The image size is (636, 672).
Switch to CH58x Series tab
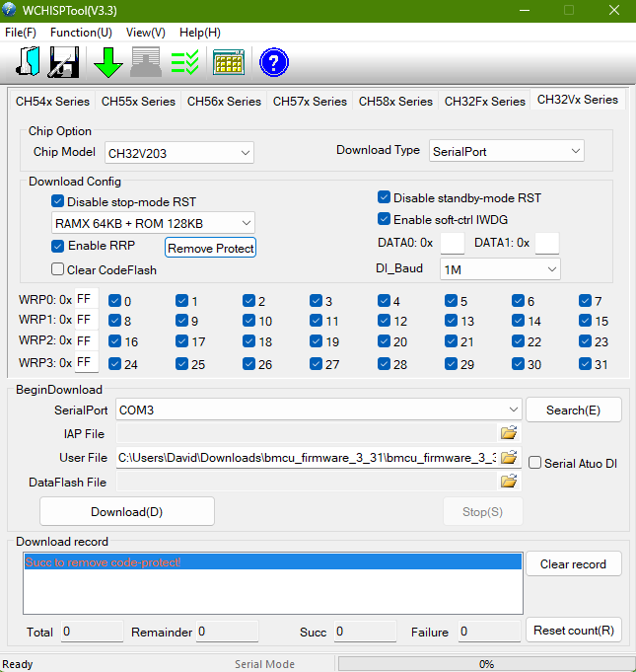[395, 101]
